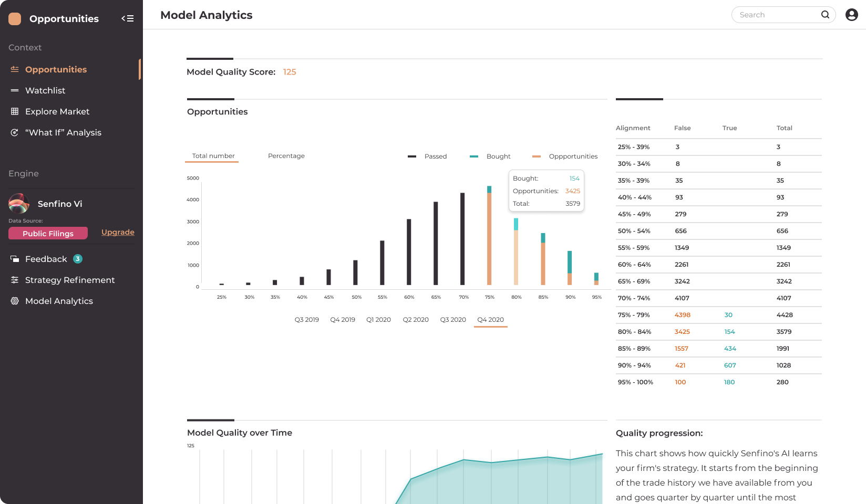Screen dimensions: 866x504
Task: Click the Passed legend color swatch
Action: pos(412,156)
